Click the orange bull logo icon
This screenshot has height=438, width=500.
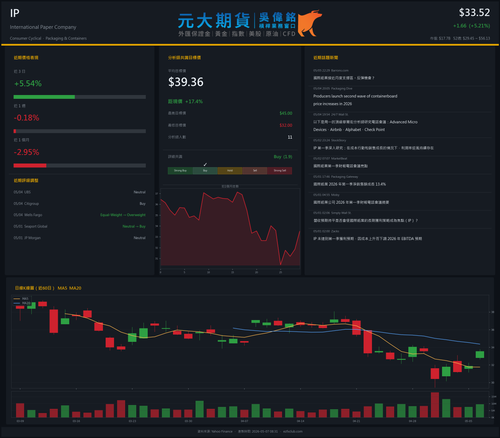click(x=310, y=23)
